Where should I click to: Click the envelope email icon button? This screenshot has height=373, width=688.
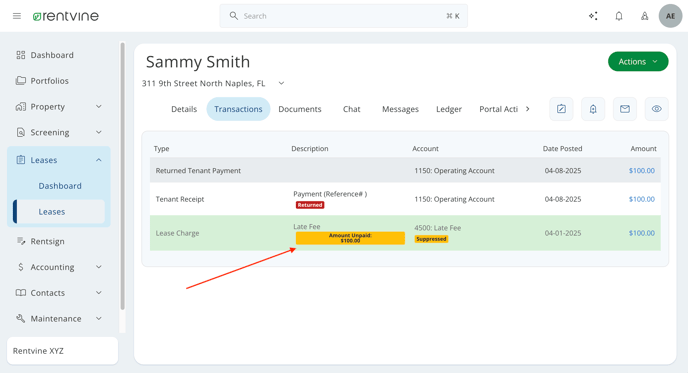point(625,109)
